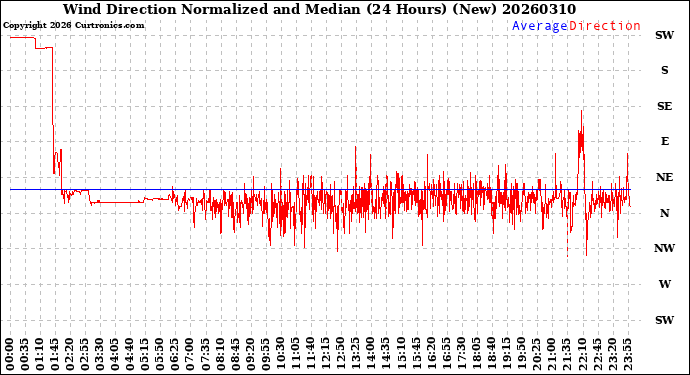Click the E axis label
Image resolution: width=690 pixels, height=375 pixels.
664,141
